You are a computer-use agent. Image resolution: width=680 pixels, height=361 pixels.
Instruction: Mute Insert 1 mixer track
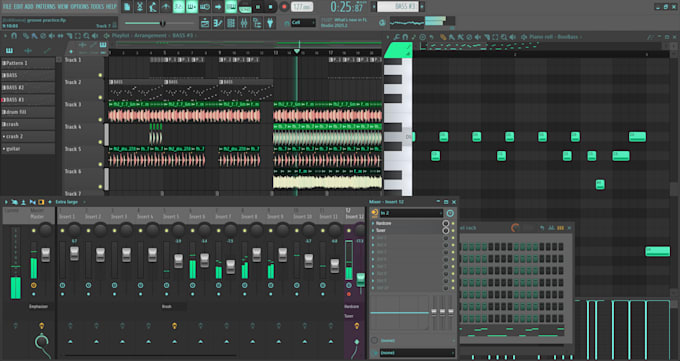pyautogui.click(x=62, y=230)
